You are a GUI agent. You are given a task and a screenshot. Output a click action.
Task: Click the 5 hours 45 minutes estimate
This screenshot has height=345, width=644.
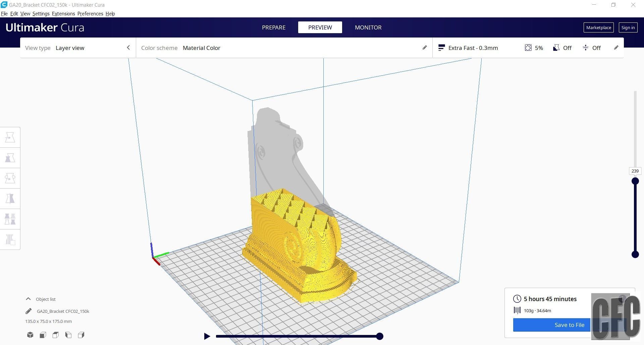550,299
